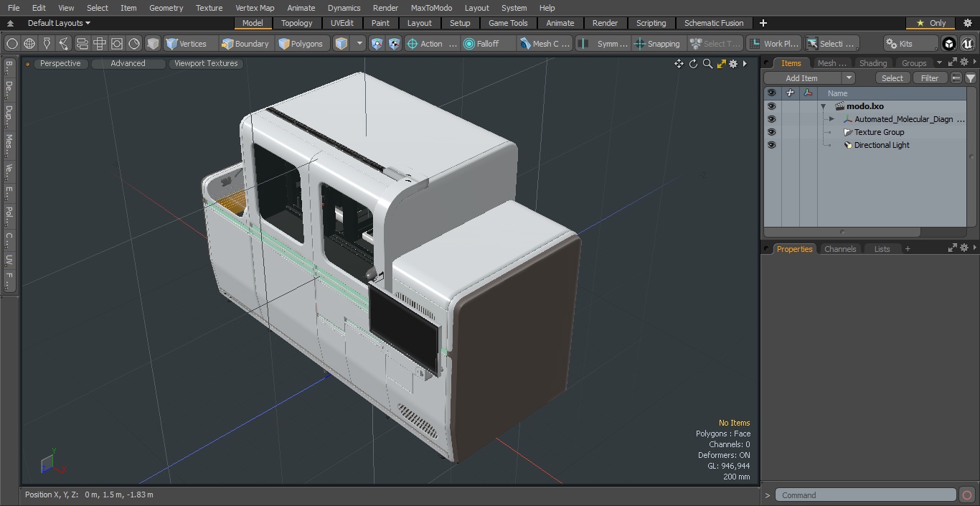Viewport: 980px width, 506px height.
Task: Toggle Polygons selection mode
Action: 302,44
